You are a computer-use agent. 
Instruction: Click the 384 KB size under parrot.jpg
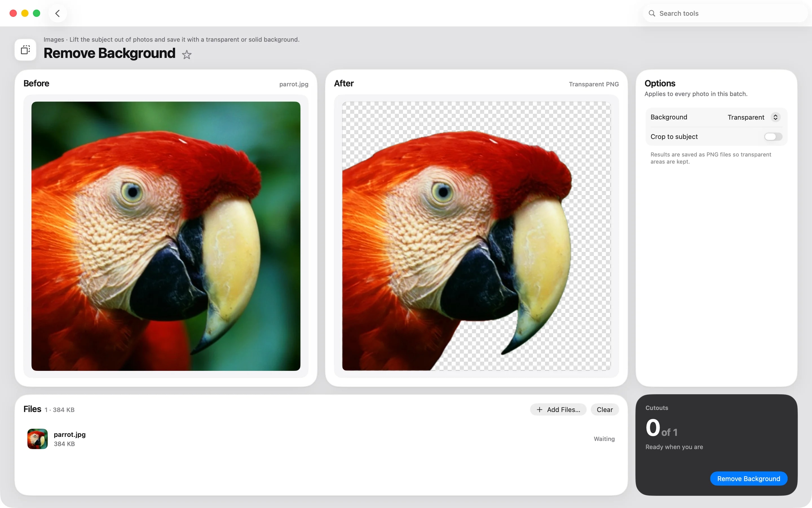pos(64,444)
